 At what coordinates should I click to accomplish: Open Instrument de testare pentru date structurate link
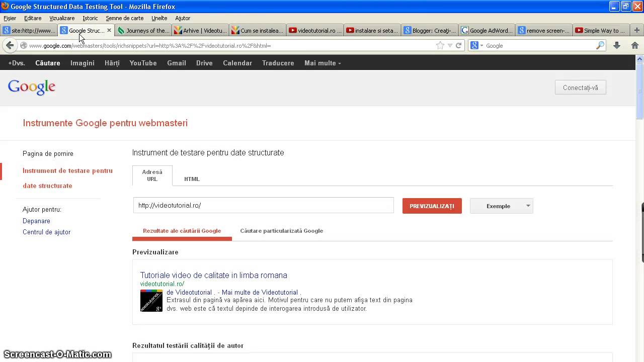coord(67,178)
